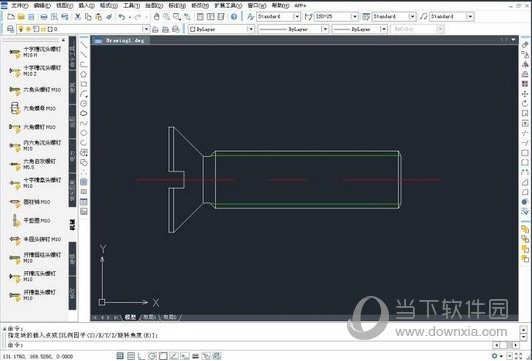
Task: Open the 文件 (File) menu
Action: [x=20, y=5]
